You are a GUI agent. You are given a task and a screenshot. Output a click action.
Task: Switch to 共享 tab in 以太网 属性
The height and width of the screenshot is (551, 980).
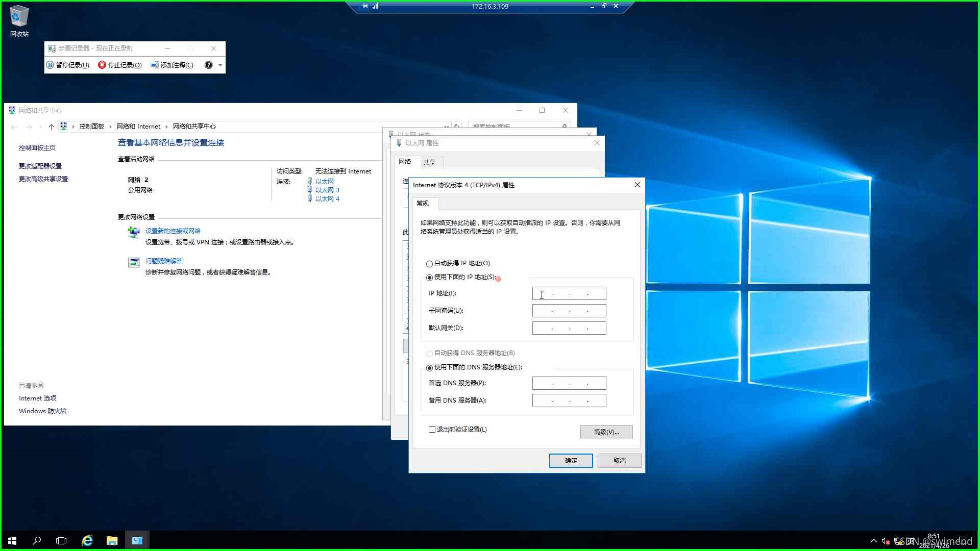429,162
